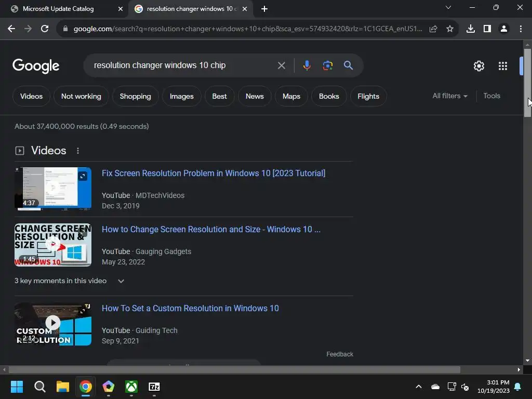Open the taskbar clock and date

pos(494,387)
